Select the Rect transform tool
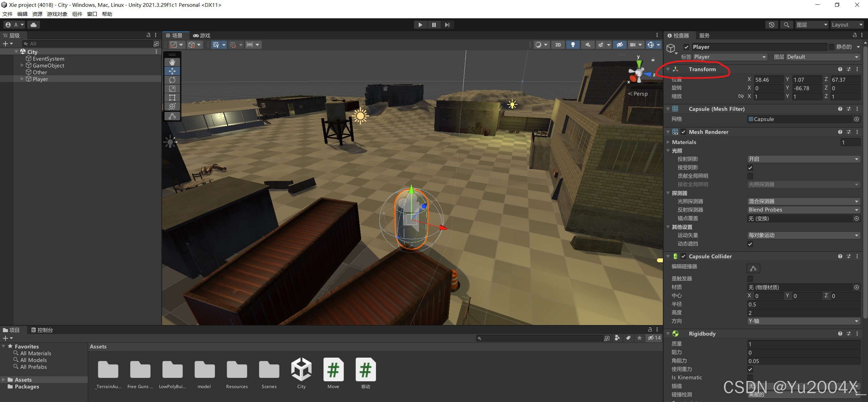Viewport: 868px width, 402px height. pos(172,98)
